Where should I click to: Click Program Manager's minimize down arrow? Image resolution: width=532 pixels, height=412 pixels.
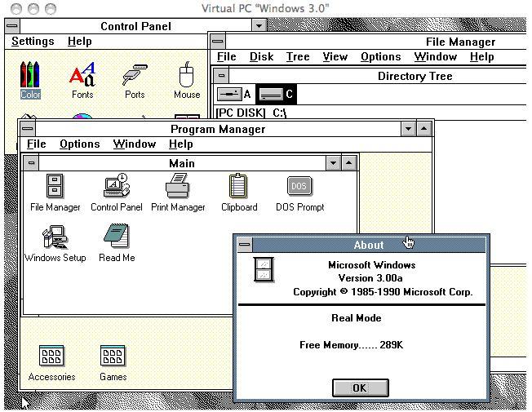click(408, 129)
